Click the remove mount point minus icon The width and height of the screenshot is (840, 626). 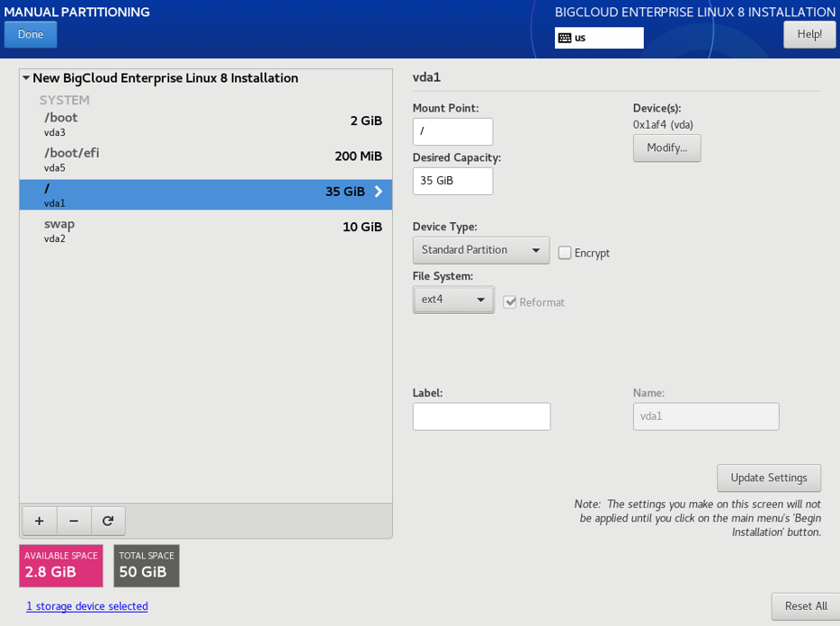coord(74,521)
